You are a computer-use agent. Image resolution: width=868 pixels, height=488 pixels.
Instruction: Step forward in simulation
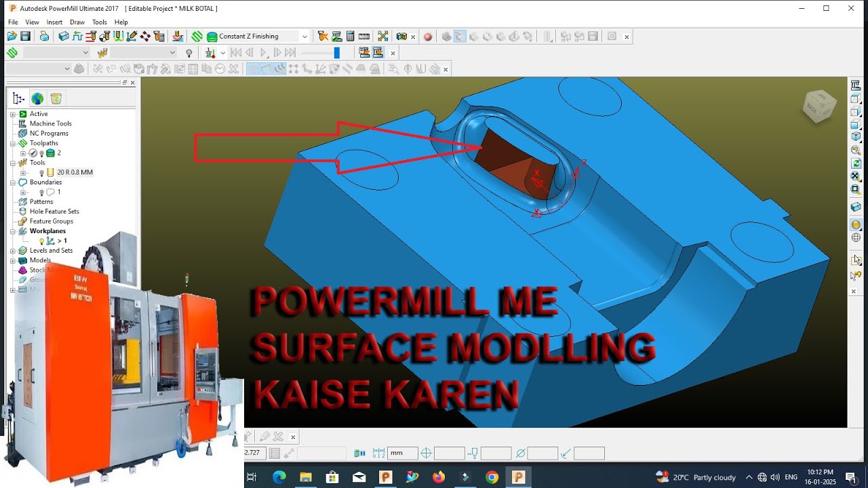277,53
